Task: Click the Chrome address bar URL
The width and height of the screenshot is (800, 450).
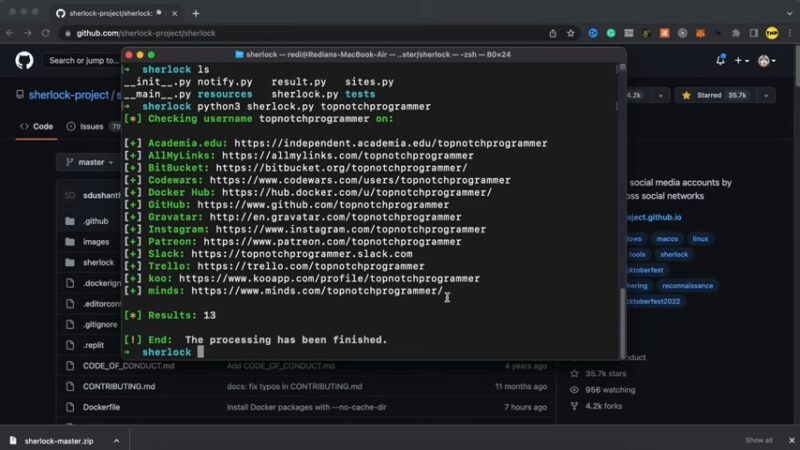Action: [x=146, y=33]
